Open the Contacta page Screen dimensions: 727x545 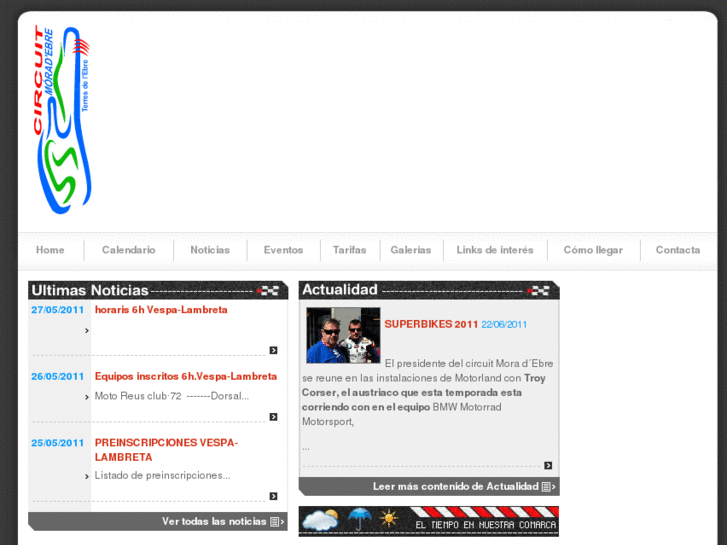[678, 250]
